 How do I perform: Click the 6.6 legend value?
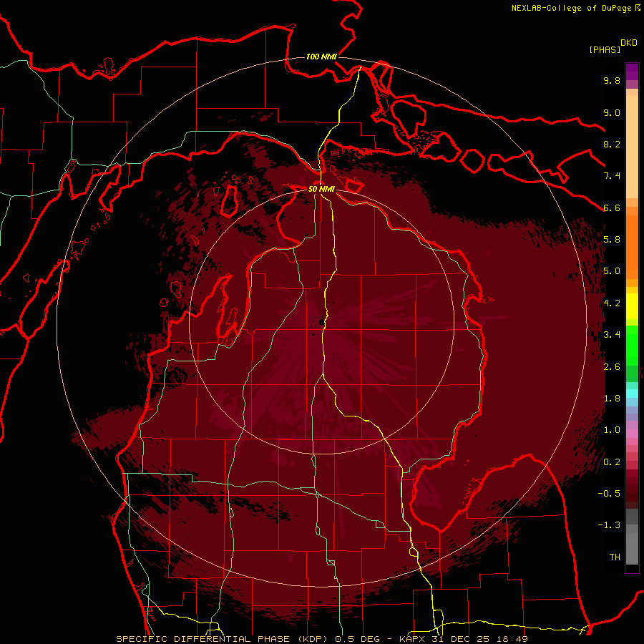coord(612,208)
